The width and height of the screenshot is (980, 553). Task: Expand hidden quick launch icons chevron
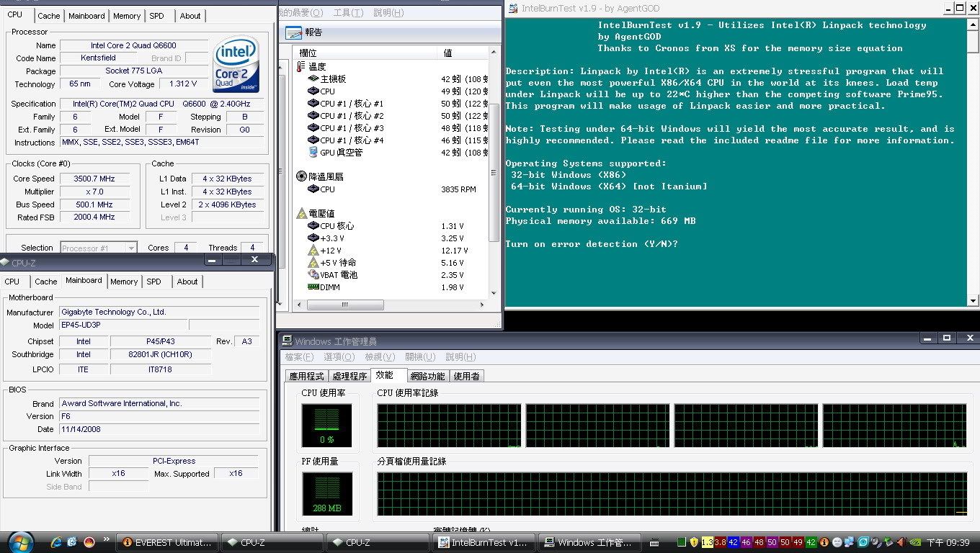pos(107,539)
